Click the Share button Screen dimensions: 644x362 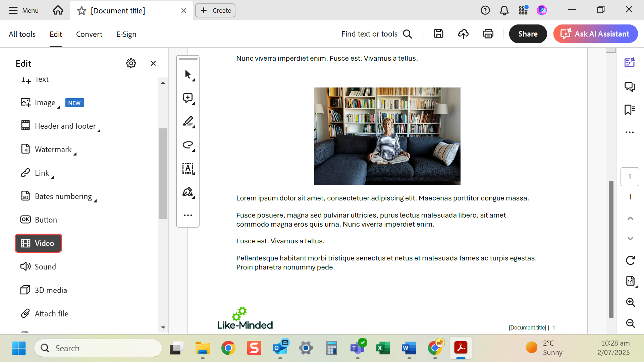(528, 34)
